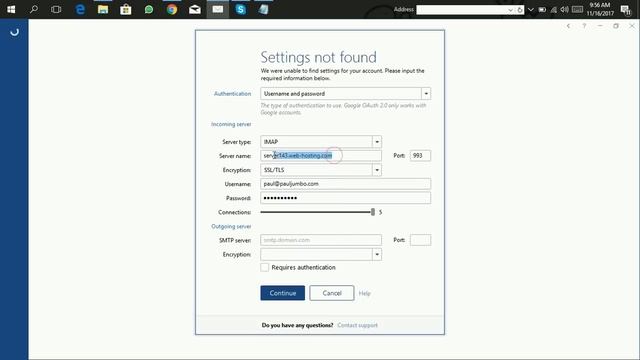Click the SMTP server field

(321, 240)
